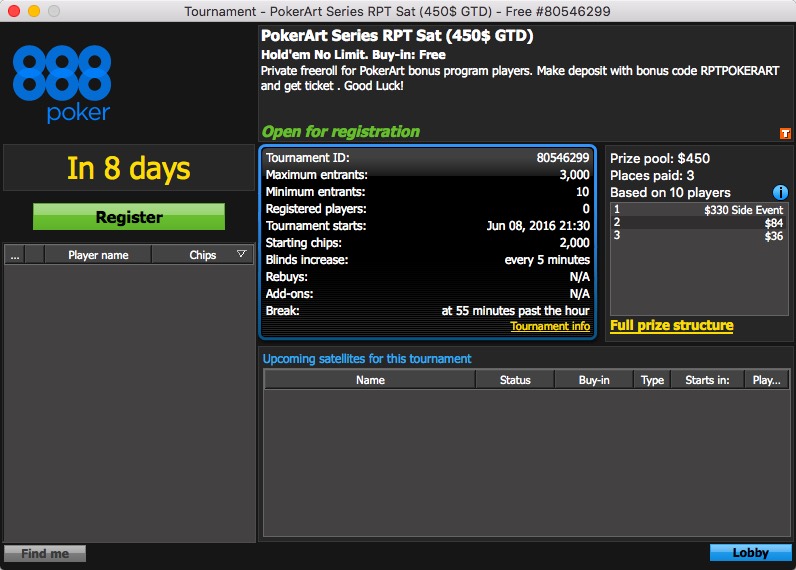Click the 'Prize pool: $450' text

(660, 158)
